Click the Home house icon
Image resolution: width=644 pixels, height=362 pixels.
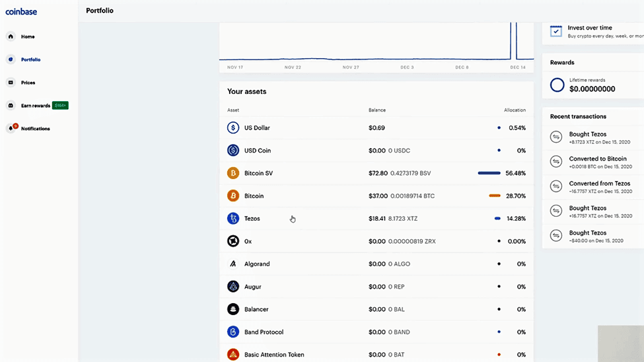coord(11,36)
